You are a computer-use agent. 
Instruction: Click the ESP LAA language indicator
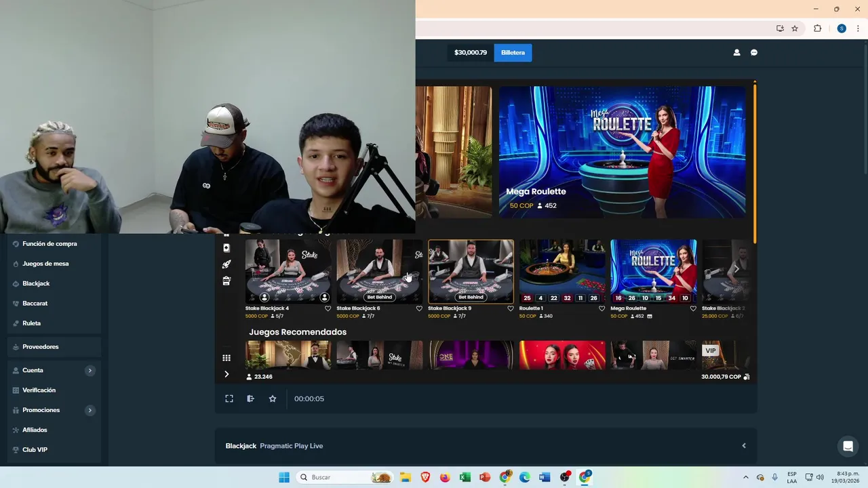coord(792,477)
